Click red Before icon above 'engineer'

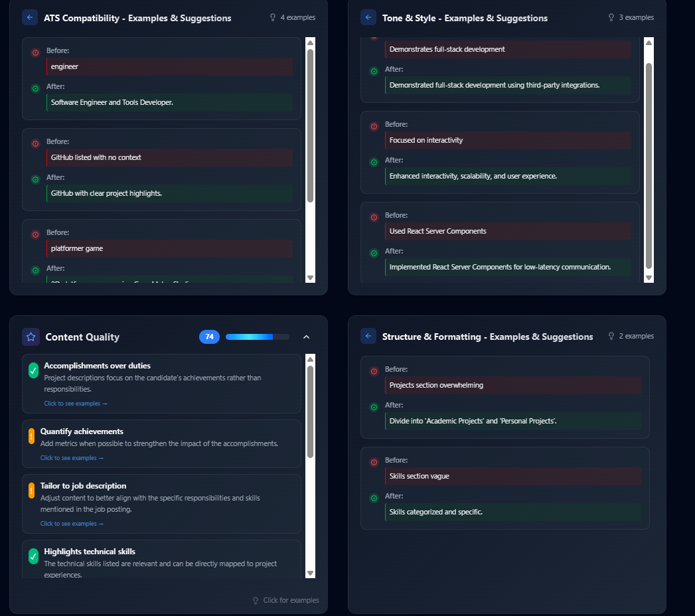pyautogui.click(x=35, y=52)
